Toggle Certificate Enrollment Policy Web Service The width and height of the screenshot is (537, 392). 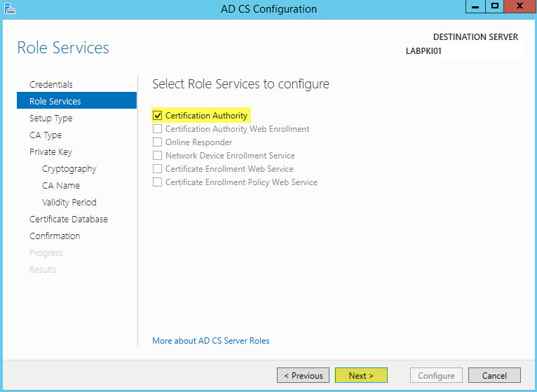[x=157, y=182]
